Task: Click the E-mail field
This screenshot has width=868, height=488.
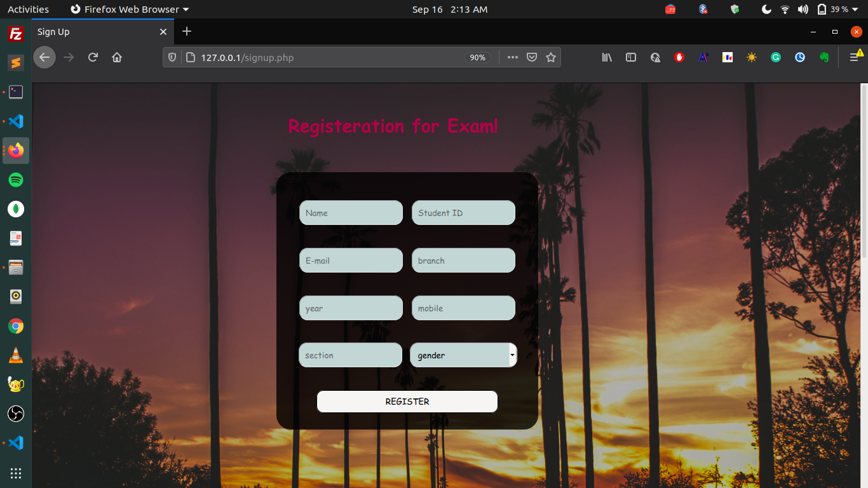Action: (x=351, y=261)
